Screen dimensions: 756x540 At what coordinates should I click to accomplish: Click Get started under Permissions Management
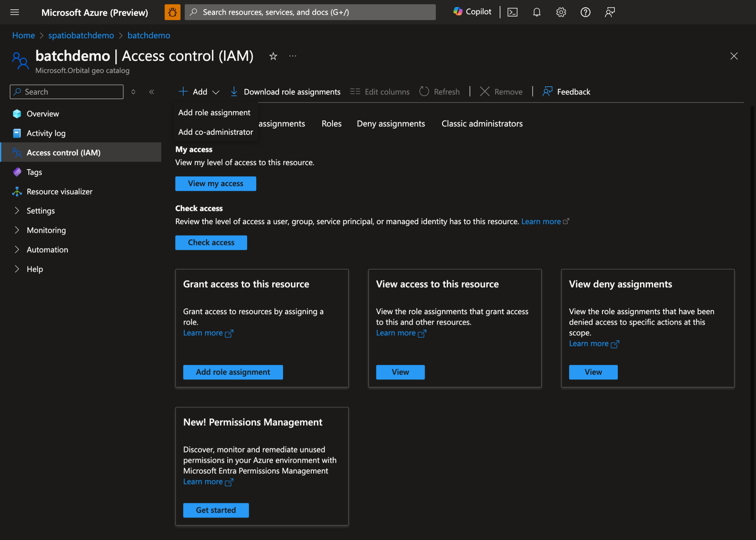pyautogui.click(x=216, y=510)
